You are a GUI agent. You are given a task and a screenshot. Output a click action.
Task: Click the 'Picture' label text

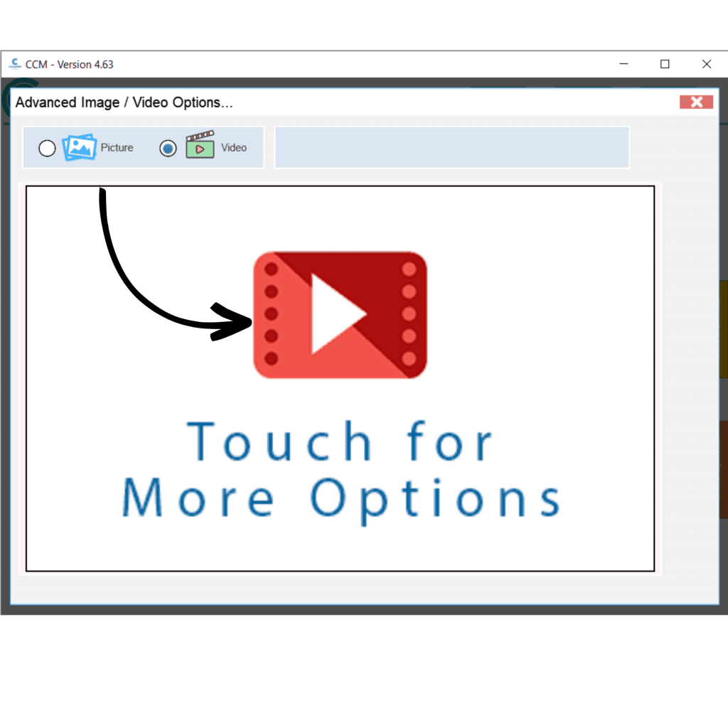(117, 148)
